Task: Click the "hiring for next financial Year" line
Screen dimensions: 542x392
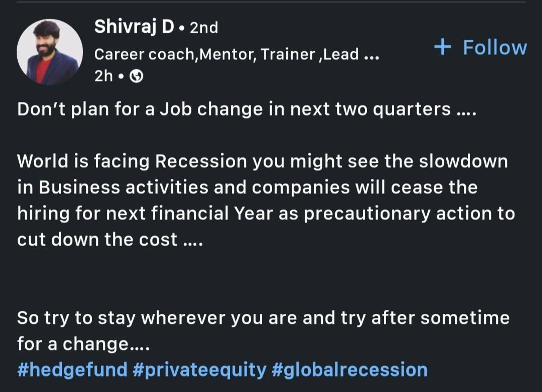Action: pos(266,214)
